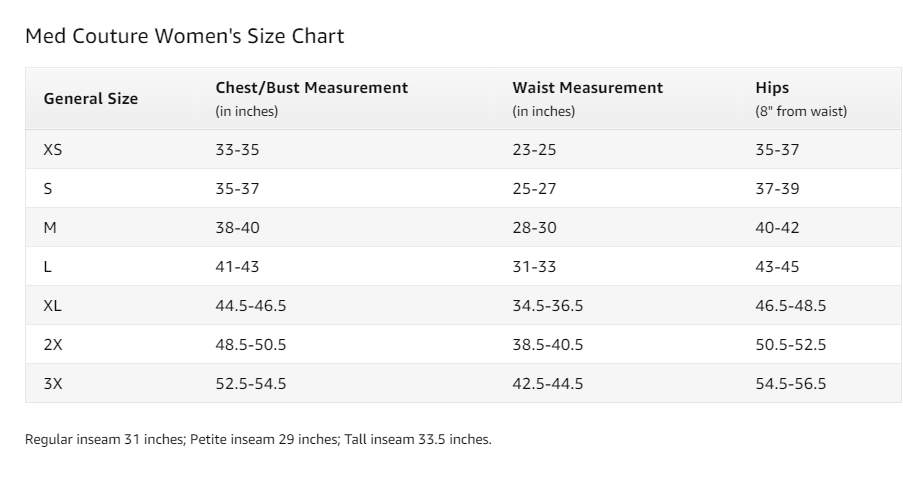Screen dimensions: 903x479
Task: Select the XL size row label
Action: coord(53,306)
